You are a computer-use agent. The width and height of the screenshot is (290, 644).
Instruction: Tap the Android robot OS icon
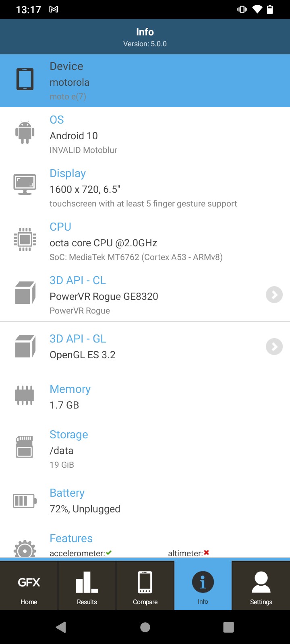pos(25,132)
